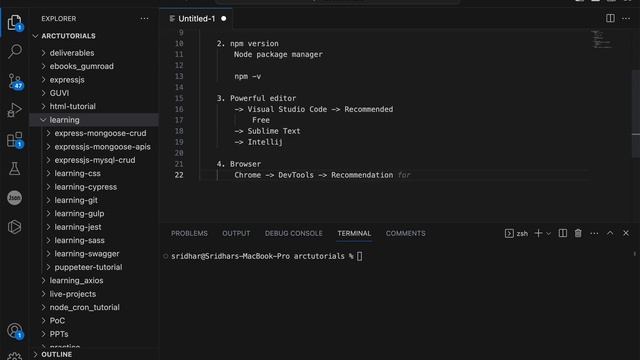640x360 pixels.
Task: Maximize the panel with up chevron
Action: (x=610, y=233)
